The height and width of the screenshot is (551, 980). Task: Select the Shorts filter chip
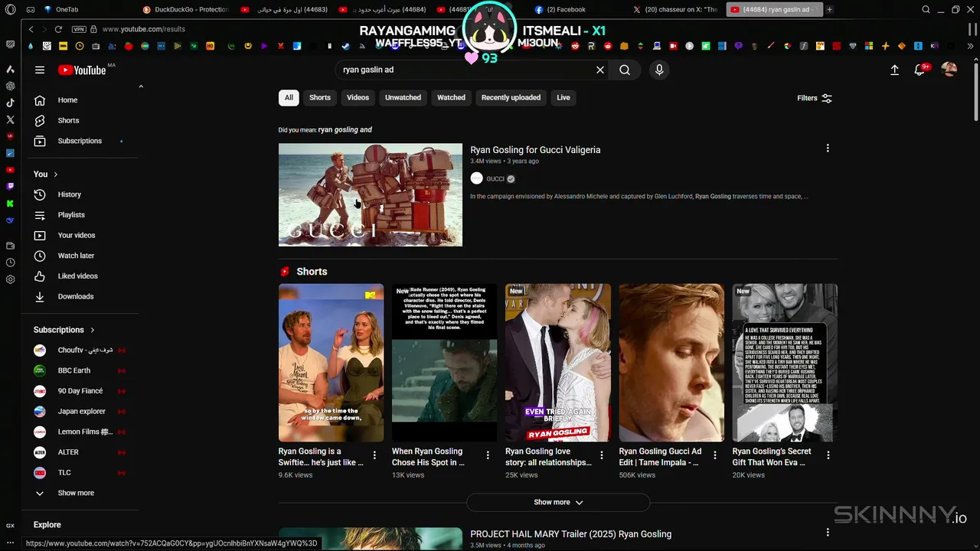[320, 98]
